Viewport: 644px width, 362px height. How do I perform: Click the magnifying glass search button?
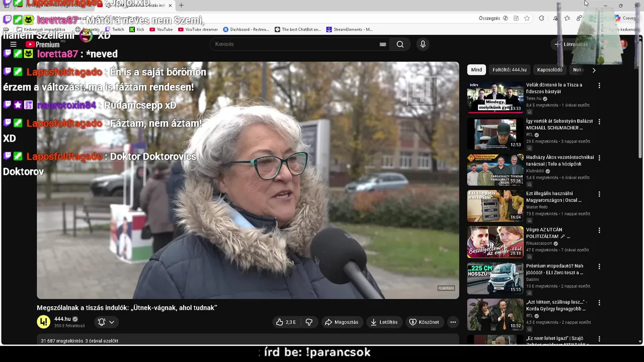point(400,44)
